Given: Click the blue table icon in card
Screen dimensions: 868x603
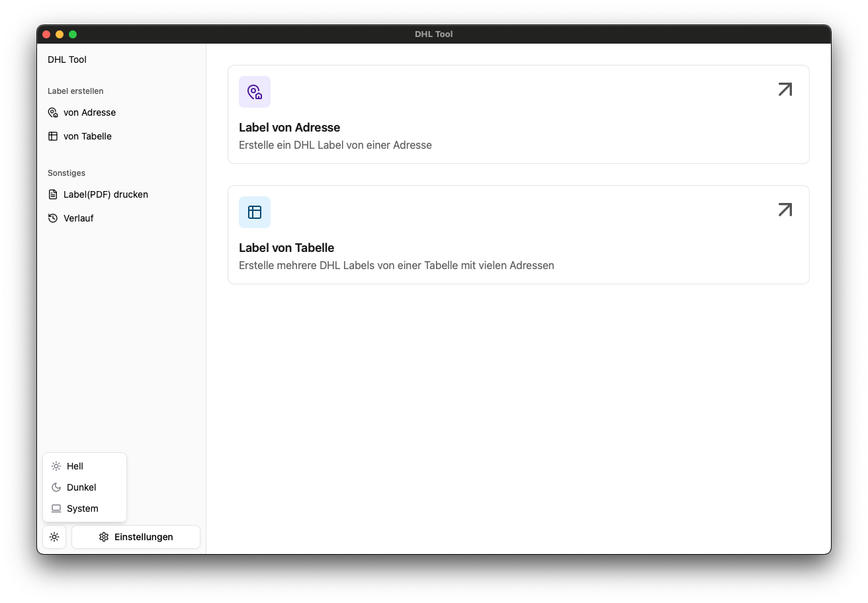Looking at the screenshot, I should (x=255, y=212).
